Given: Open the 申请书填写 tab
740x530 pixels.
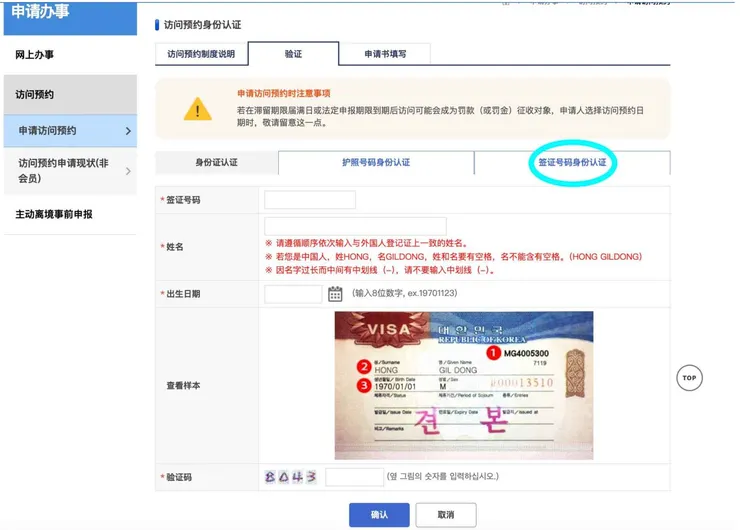Looking at the screenshot, I should [x=385, y=54].
